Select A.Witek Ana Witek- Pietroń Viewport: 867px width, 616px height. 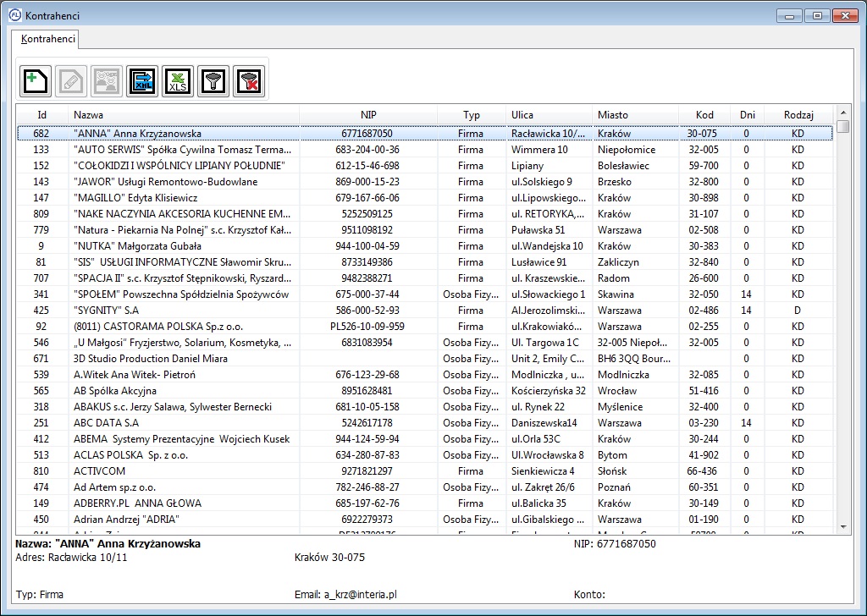425,374
